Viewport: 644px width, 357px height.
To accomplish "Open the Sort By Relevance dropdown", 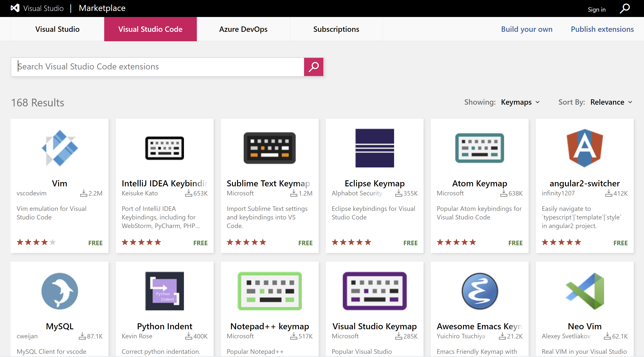I will 611,102.
